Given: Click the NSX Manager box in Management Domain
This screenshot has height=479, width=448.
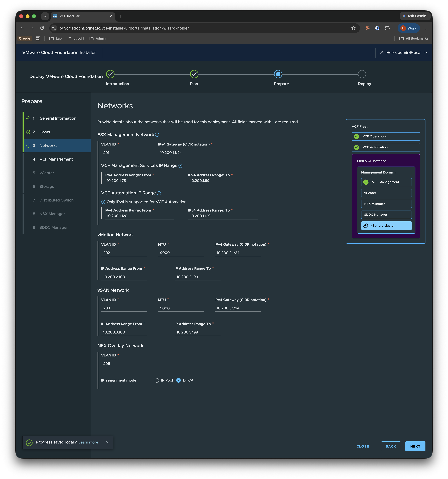Looking at the screenshot, I should tap(386, 204).
